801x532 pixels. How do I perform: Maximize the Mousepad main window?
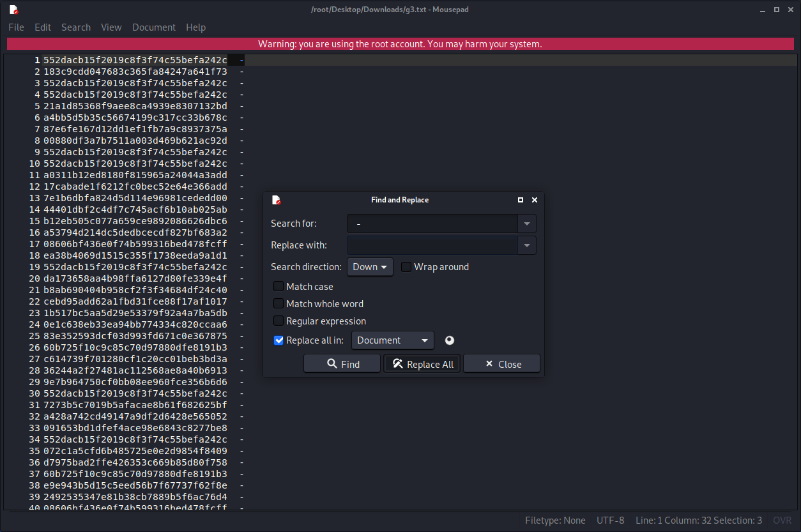pyautogui.click(x=776, y=10)
